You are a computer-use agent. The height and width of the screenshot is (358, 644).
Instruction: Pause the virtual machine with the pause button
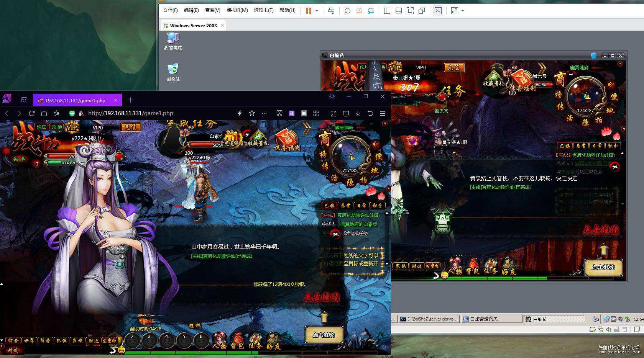point(308,11)
